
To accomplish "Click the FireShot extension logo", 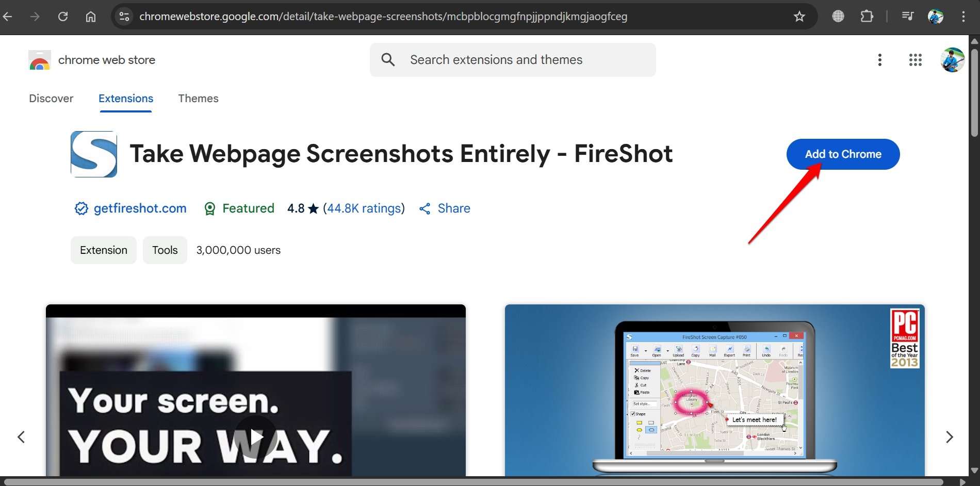I will pos(94,154).
